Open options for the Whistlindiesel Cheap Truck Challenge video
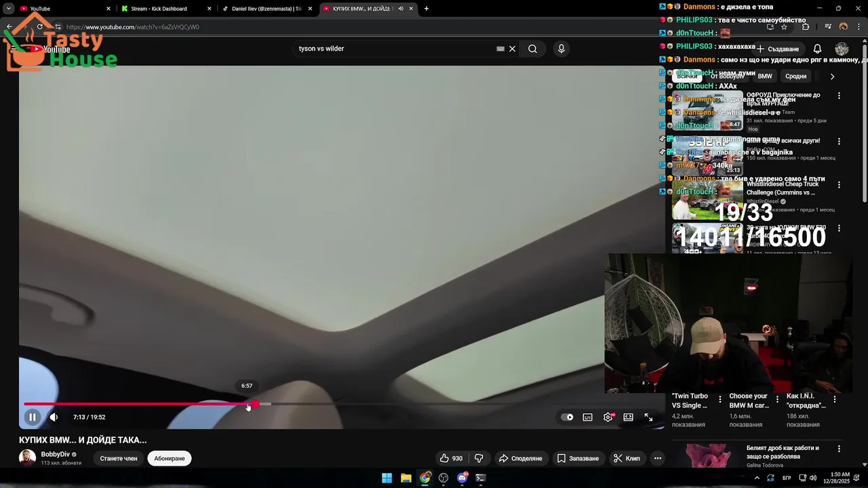The image size is (868, 488). pos(839,185)
